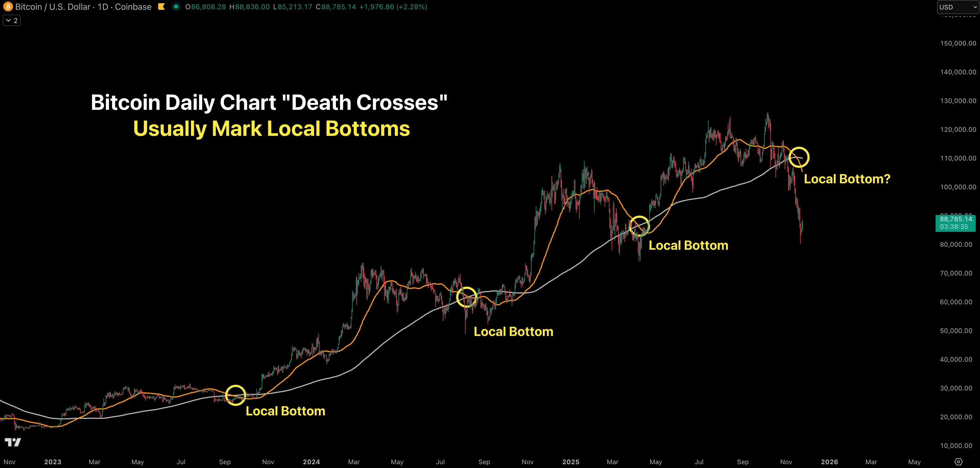This screenshot has height=468, width=980.
Task: Click the 2025 label on the time axis
Action: pyautogui.click(x=571, y=461)
